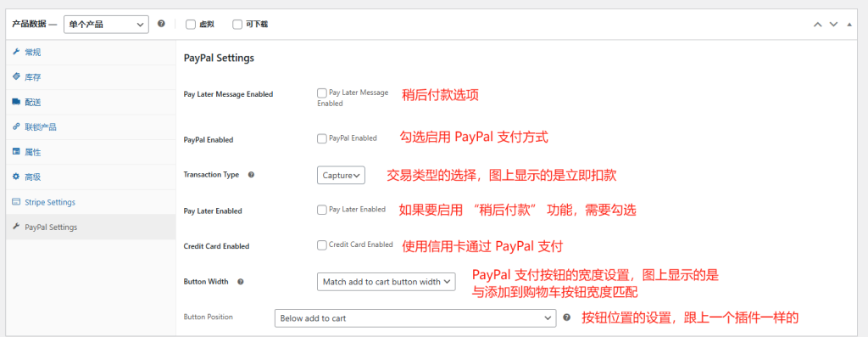Switch to the 属性 tab
Screen dimensions: 868x337
pos(91,152)
